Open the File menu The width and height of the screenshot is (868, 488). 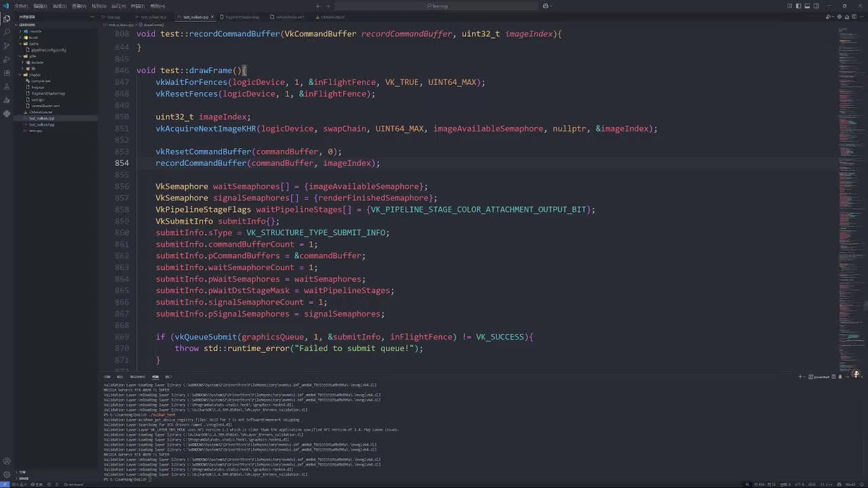pos(21,6)
